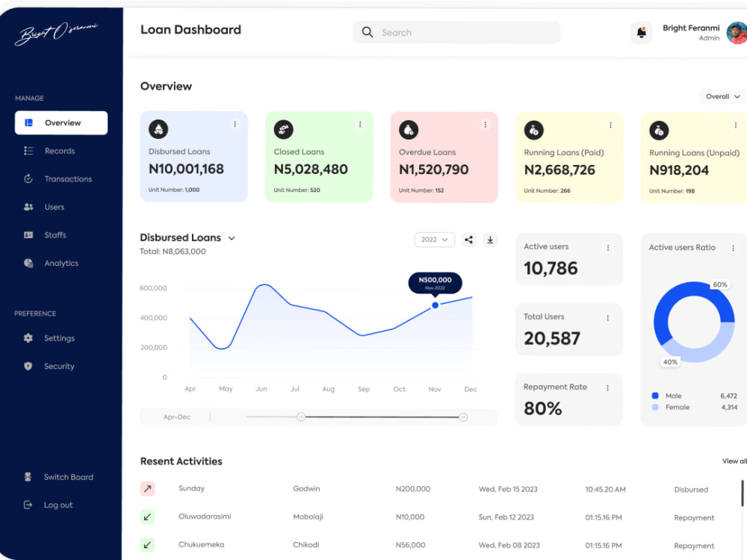Open the Running Loans (Paid) card options menu
The image size is (747, 560).
click(611, 125)
